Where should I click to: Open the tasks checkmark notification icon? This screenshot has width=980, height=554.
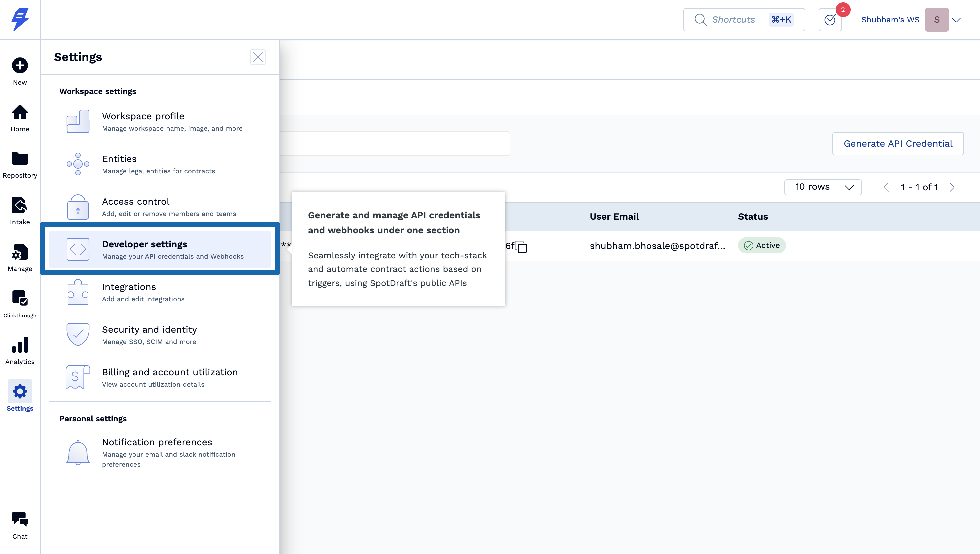click(x=830, y=20)
